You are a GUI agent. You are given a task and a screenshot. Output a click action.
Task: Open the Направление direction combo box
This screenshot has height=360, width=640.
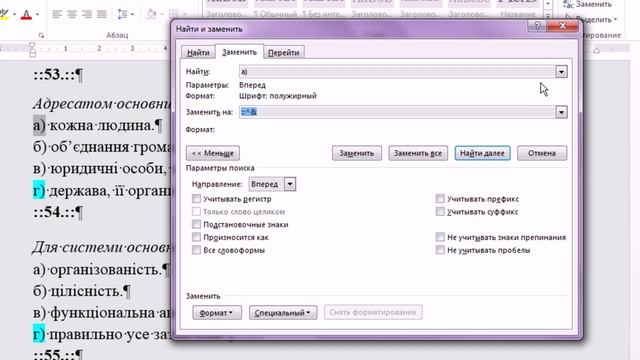click(272, 184)
